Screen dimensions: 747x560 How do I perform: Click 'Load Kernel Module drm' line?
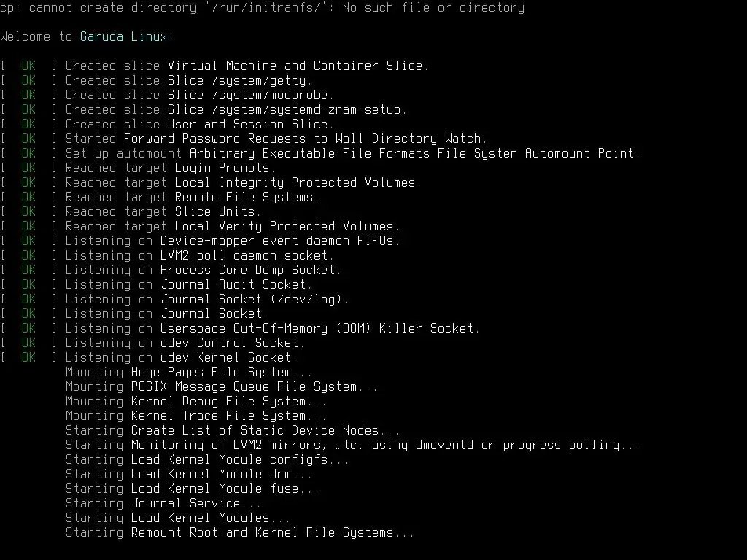(x=189, y=474)
